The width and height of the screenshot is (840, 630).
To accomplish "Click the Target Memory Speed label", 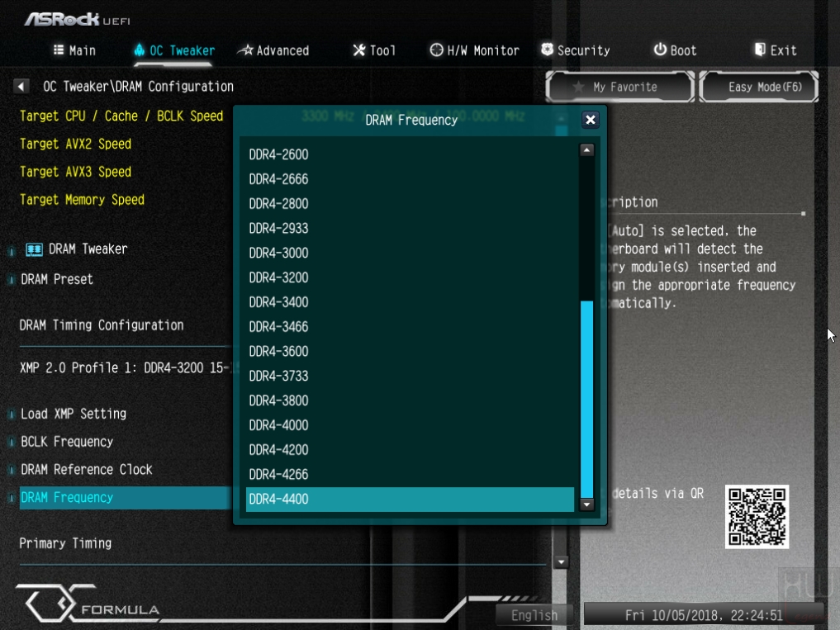I will [82, 200].
